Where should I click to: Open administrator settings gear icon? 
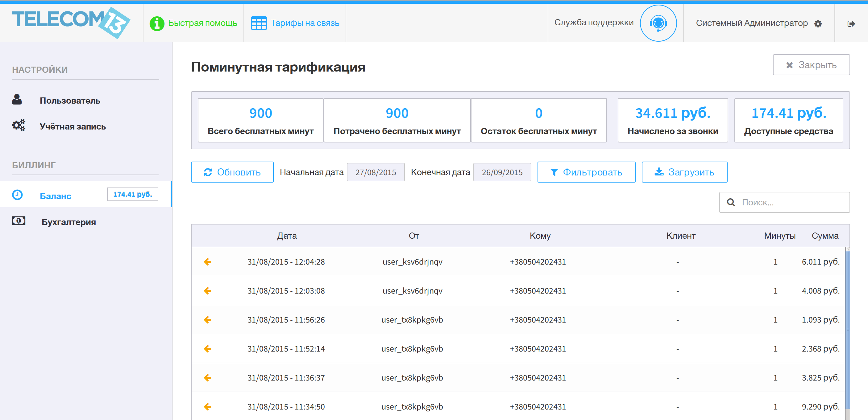tap(818, 23)
